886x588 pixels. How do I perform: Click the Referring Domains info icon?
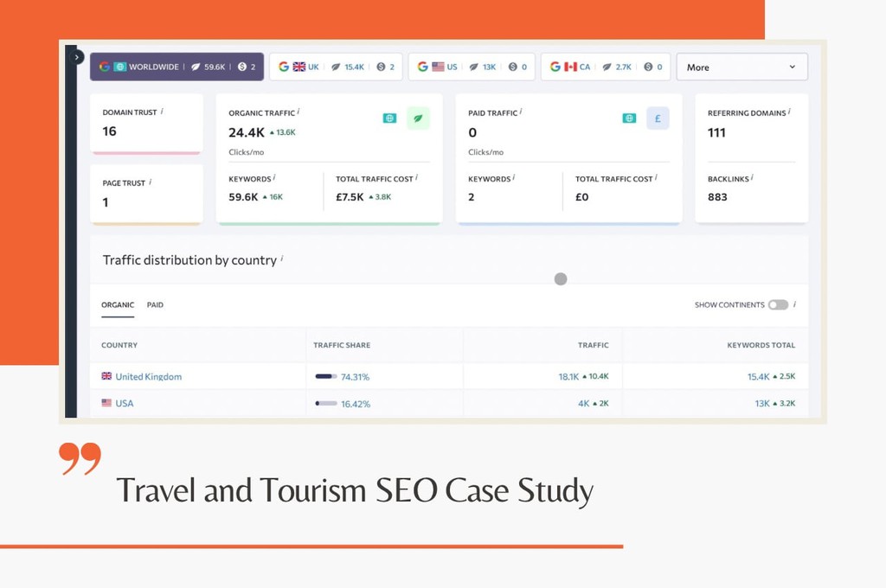tap(789, 112)
